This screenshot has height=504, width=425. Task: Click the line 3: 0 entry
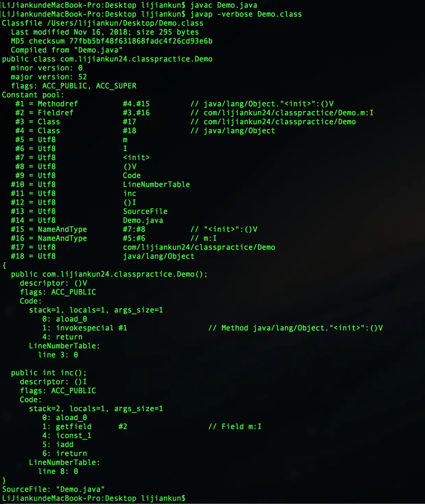(x=58, y=355)
